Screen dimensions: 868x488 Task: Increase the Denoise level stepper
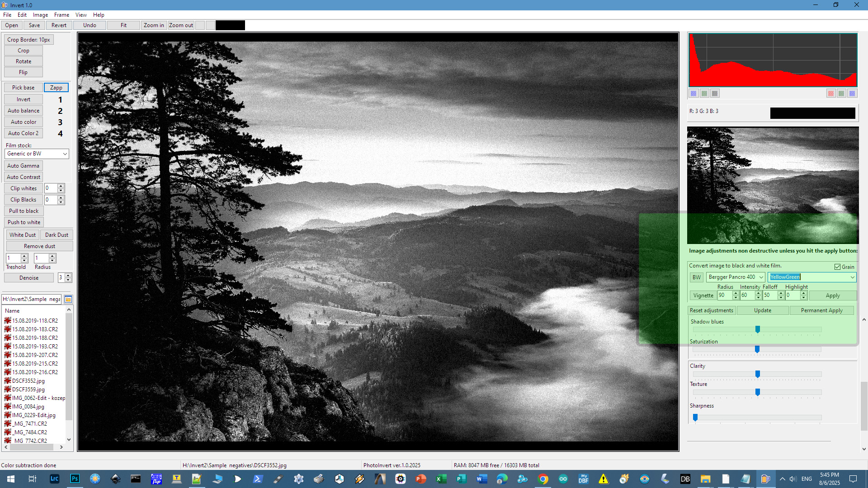coord(68,276)
